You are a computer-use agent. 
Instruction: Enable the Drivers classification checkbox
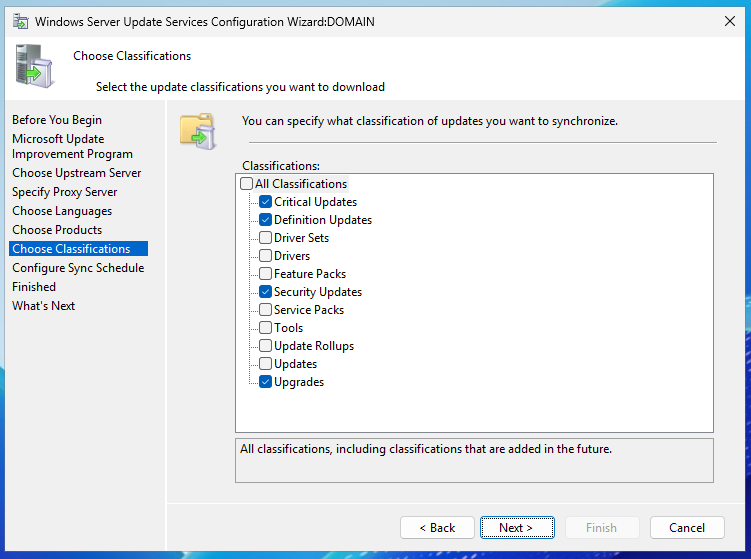tap(265, 256)
